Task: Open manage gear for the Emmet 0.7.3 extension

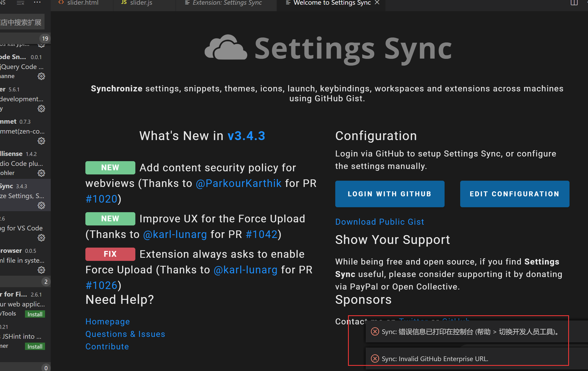Action: (41, 141)
